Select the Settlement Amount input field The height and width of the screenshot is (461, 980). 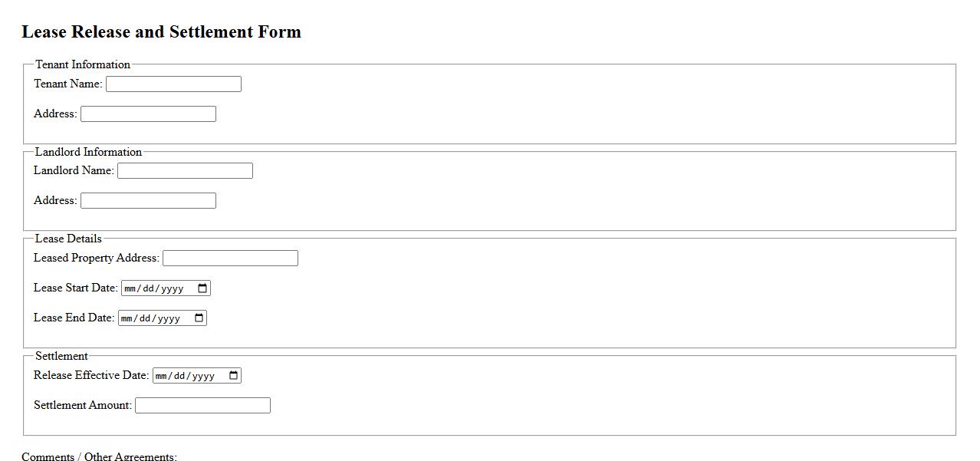(x=202, y=406)
